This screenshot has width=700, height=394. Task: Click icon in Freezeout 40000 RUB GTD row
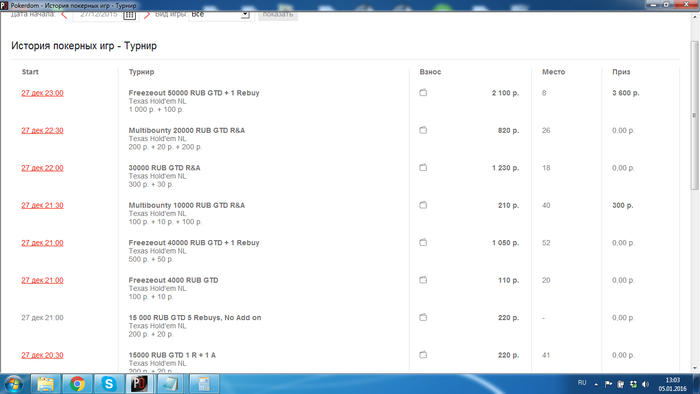tap(423, 243)
